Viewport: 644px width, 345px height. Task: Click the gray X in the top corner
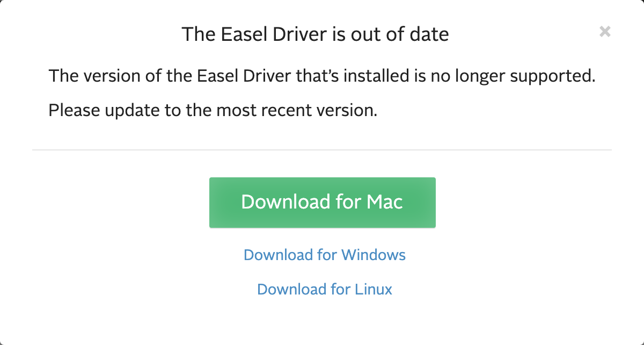pos(605,32)
